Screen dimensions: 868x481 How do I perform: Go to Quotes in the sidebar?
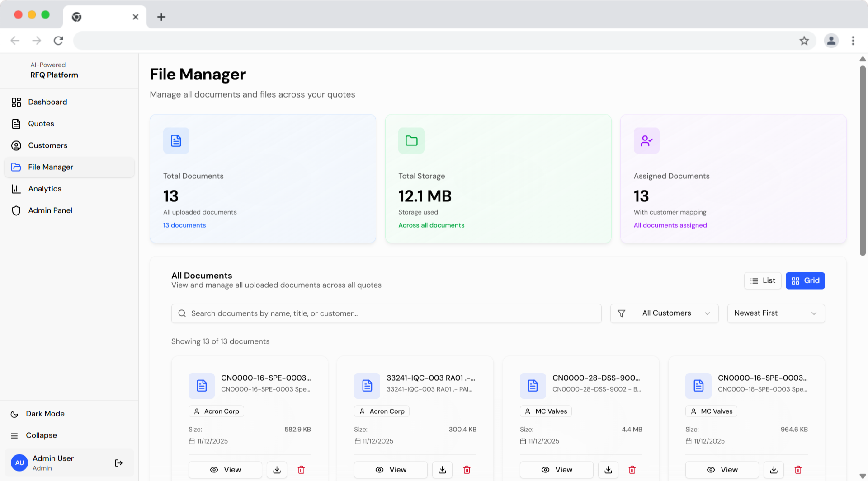69,124
